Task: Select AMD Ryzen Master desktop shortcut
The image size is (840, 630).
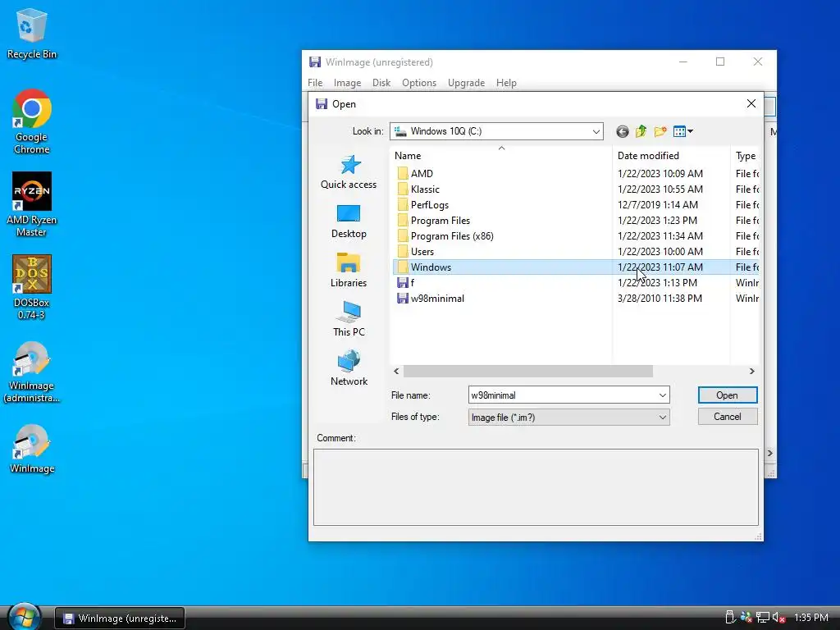Action: tap(32, 204)
